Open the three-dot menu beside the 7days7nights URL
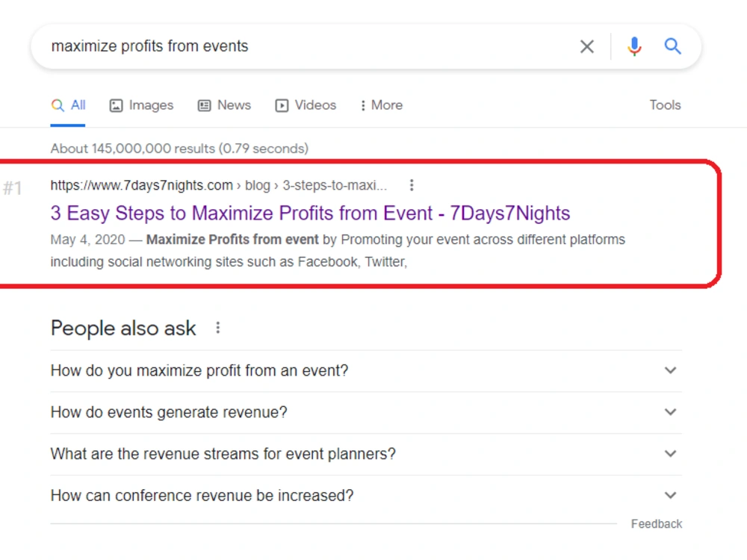The width and height of the screenshot is (747, 560). coord(412,184)
